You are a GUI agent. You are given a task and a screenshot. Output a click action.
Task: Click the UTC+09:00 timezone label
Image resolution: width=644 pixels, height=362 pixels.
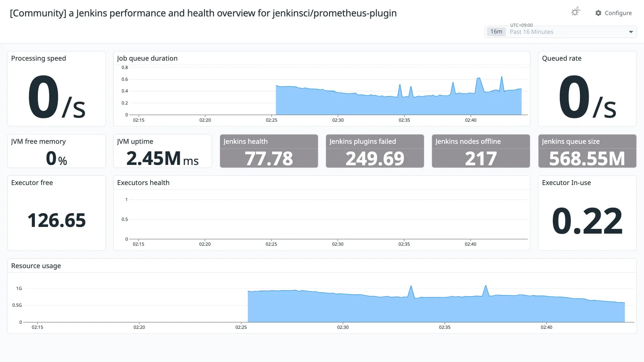521,25
